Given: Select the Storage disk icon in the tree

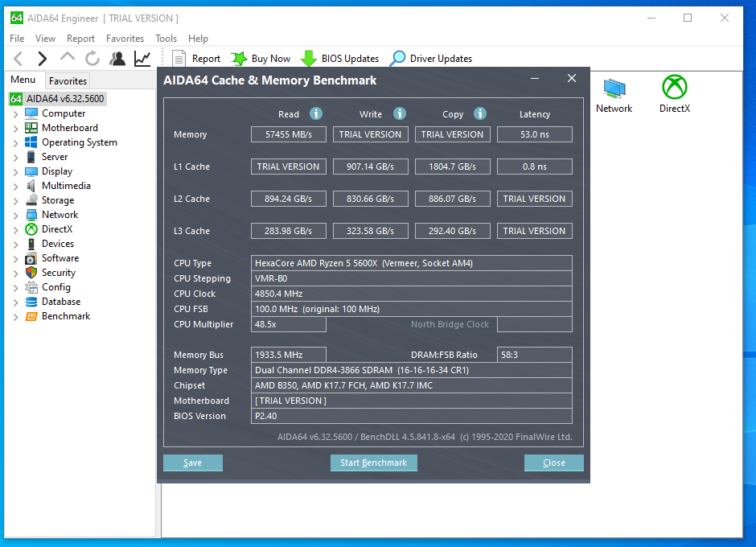Looking at the screenshot, I should tap(31, 200).
